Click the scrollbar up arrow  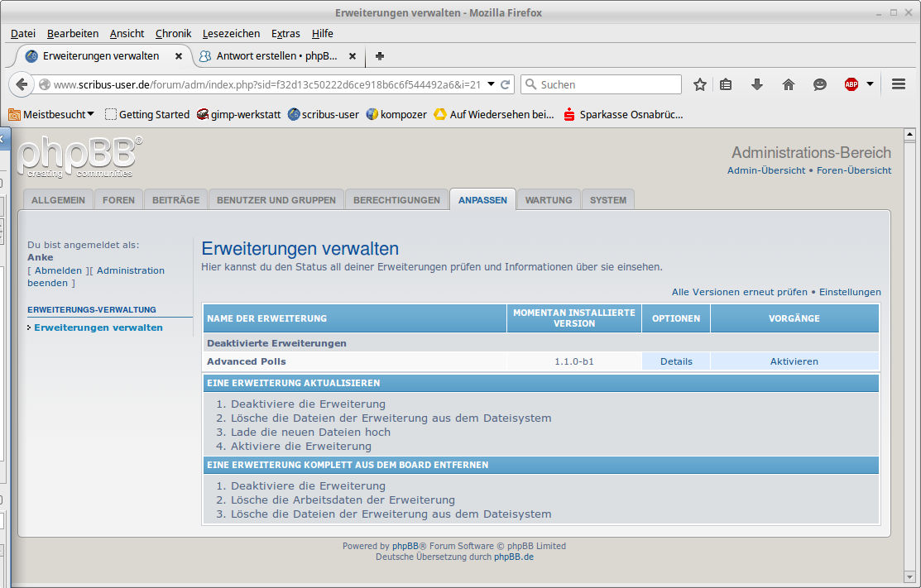(x=910, y=134)
